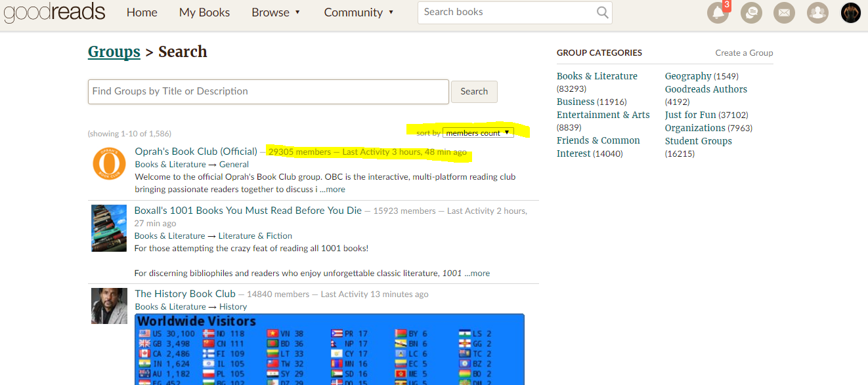Go to Home in navigation
The height and width of the screenshot is (385, 868).
(x=142, y=12)
